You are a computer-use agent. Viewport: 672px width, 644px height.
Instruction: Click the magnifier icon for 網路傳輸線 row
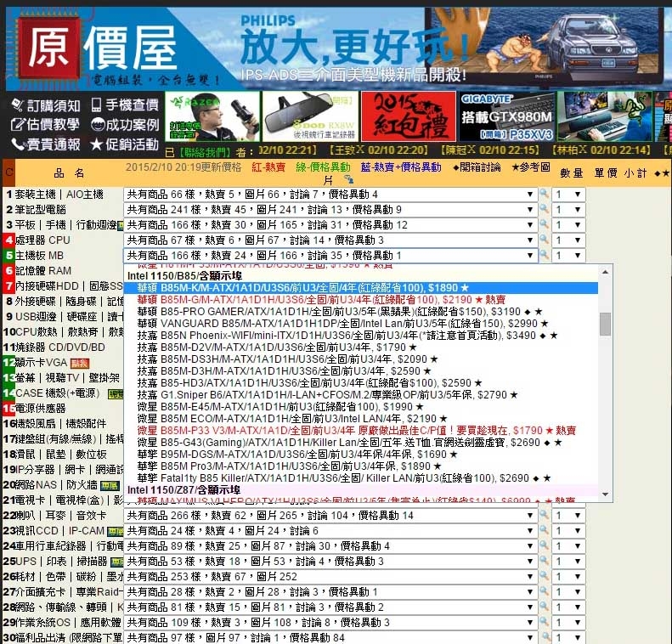545,607
